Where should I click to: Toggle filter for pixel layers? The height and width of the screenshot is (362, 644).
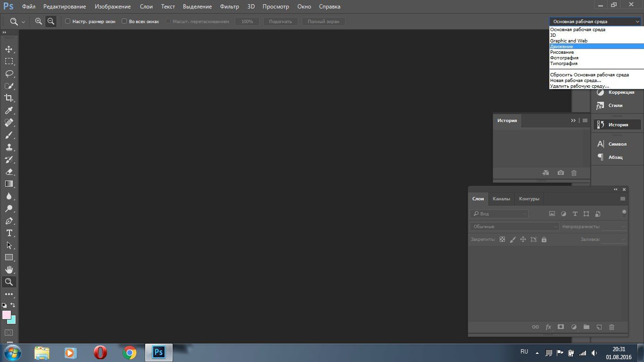pyautogui.click(x=552, y=214)
